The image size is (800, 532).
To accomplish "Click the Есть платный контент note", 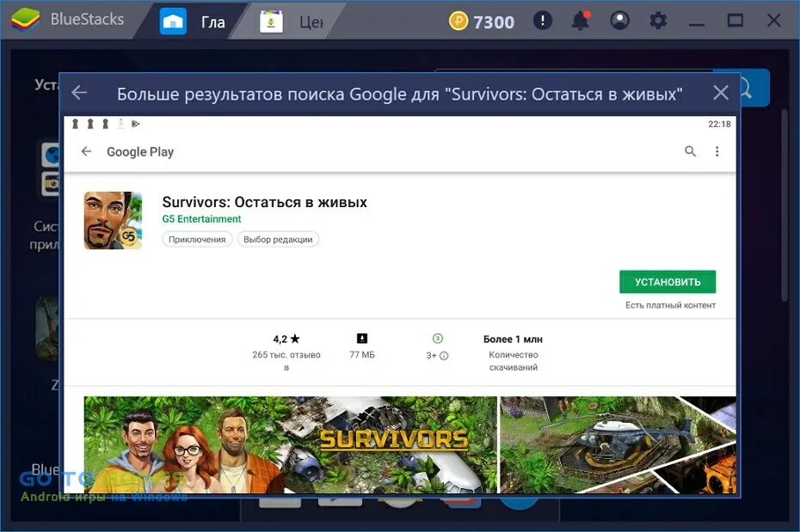I will (670, 305).
